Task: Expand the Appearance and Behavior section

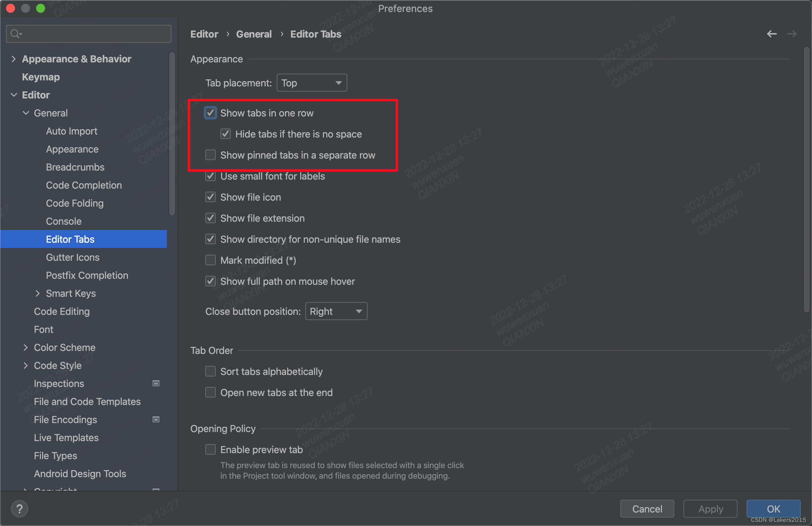Action: click(14, 59)
